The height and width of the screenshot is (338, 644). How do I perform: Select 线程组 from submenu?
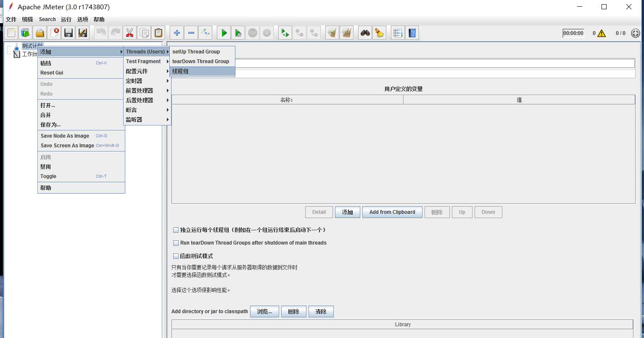202,71
